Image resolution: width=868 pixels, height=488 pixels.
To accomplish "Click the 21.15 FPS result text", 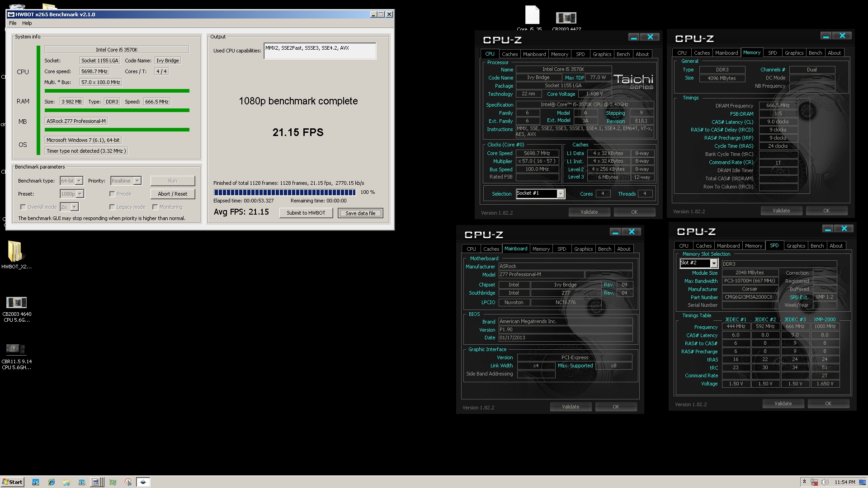I will (298, 132).
